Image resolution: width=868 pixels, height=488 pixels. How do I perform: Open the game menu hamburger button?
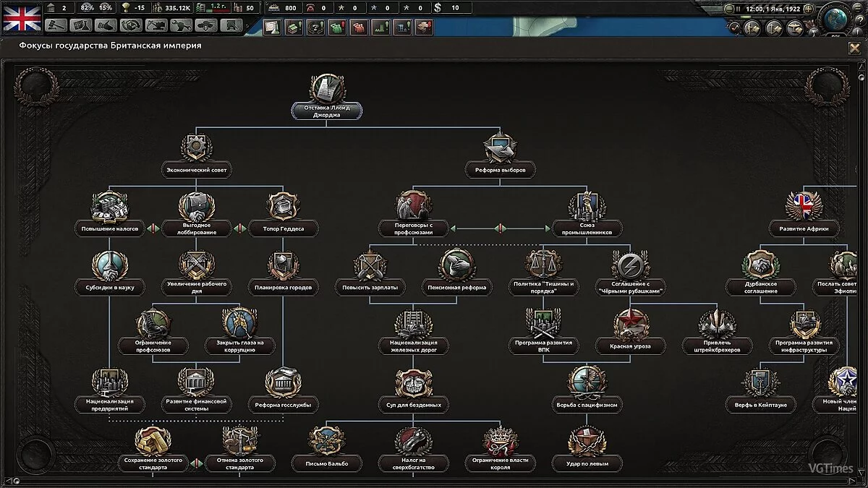[858, 7]
